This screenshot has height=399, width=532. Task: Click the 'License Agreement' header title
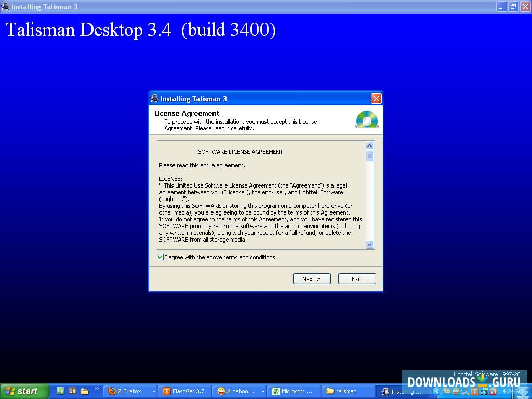[x=187, y=114]
